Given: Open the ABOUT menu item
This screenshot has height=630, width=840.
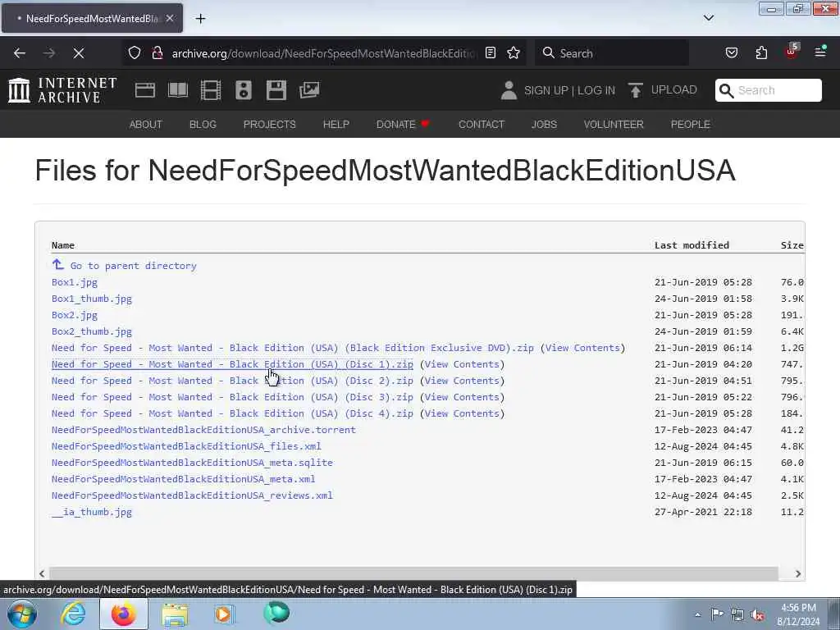Looking at the screenshot, I should pos(145,125).
